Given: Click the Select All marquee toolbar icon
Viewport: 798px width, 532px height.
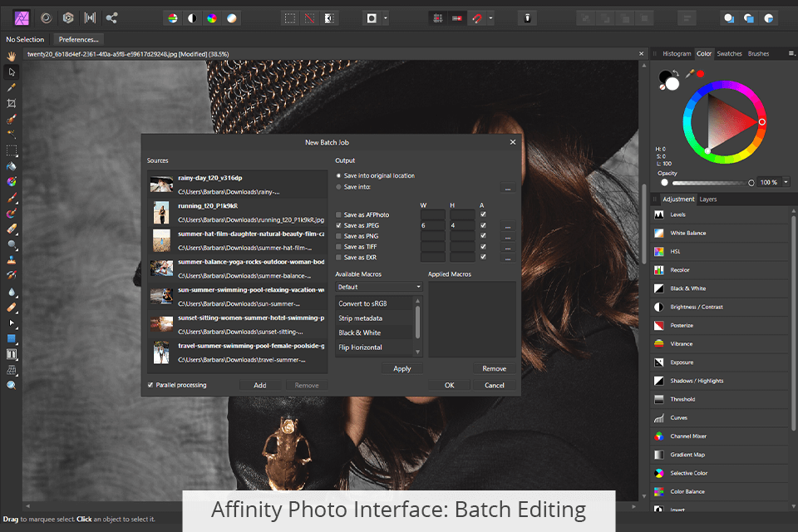Looking at the screenshot, I should [x=290, y=18].
